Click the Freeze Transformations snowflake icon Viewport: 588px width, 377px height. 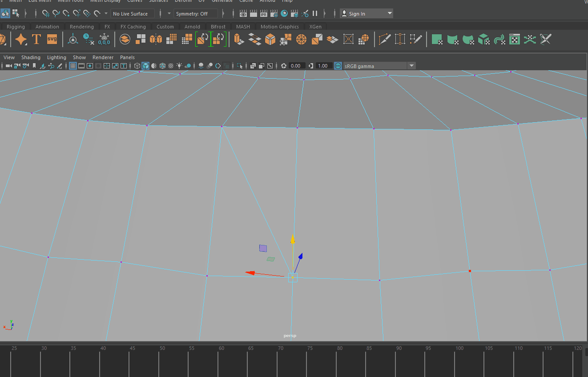[104, 40]
